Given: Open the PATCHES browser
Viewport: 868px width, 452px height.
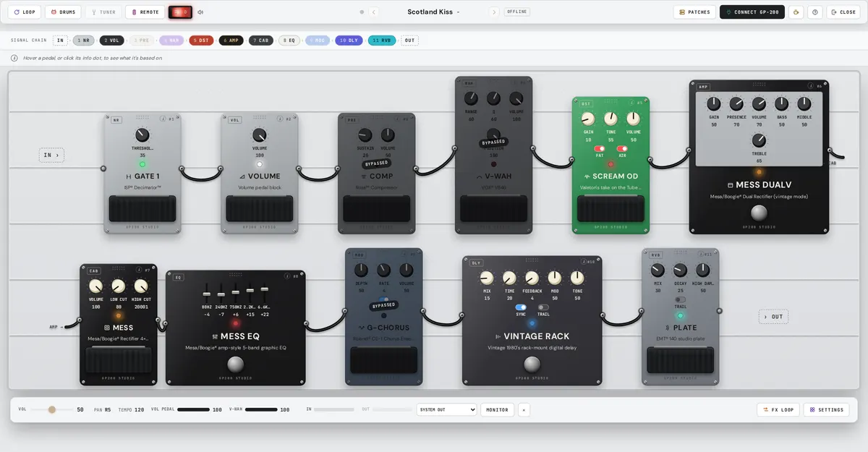Looking at the screenshot, I should coord(694,12).
